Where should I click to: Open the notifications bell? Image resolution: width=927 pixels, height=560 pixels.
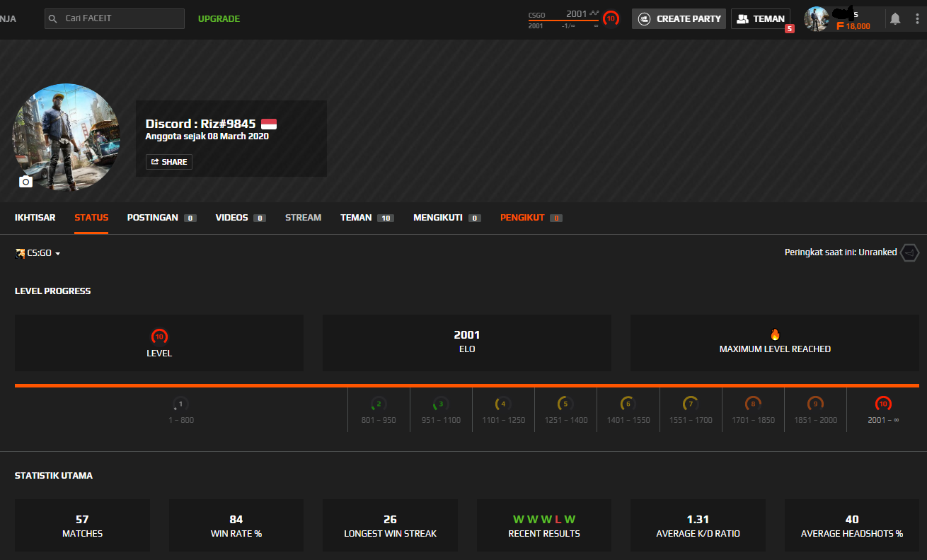click(895, 19)
